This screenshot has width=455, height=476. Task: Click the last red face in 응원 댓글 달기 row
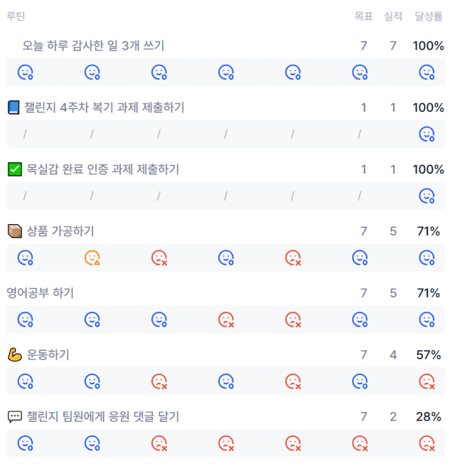click(x=427, y=443)
